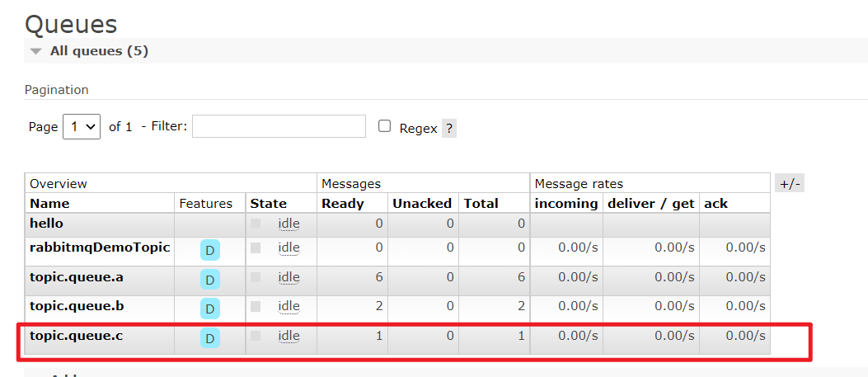Click the idle state of hello queue

(x=289, y=223)
